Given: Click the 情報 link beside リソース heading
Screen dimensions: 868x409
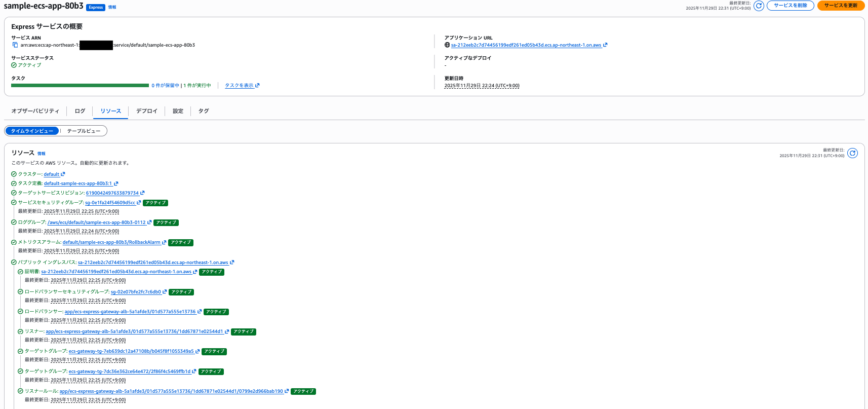Looking at the screenshot, I should pyautogui.click(x=42, y=154).
